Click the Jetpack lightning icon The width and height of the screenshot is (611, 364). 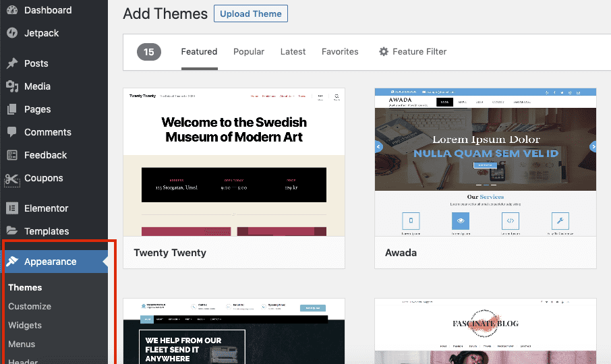click(x=12, y=33)
